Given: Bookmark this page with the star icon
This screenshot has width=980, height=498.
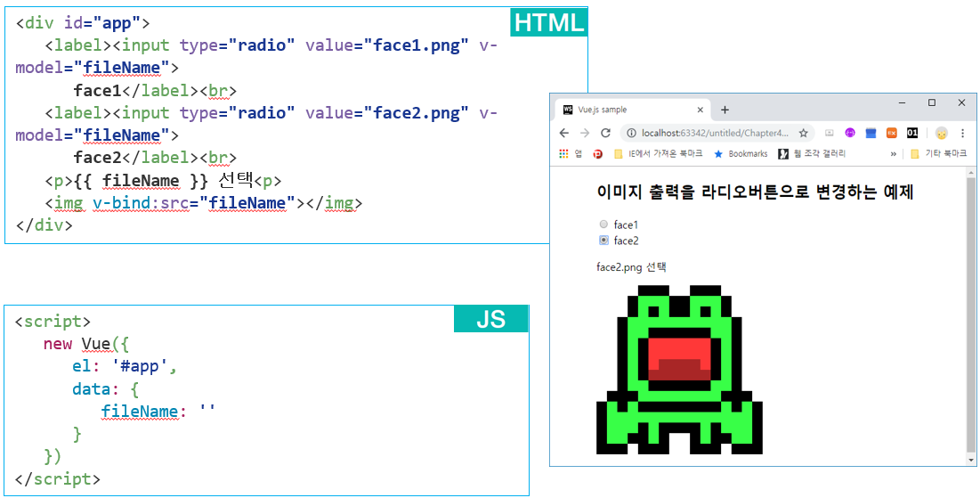Looking at the screenshot, I should tap(803, 133).
